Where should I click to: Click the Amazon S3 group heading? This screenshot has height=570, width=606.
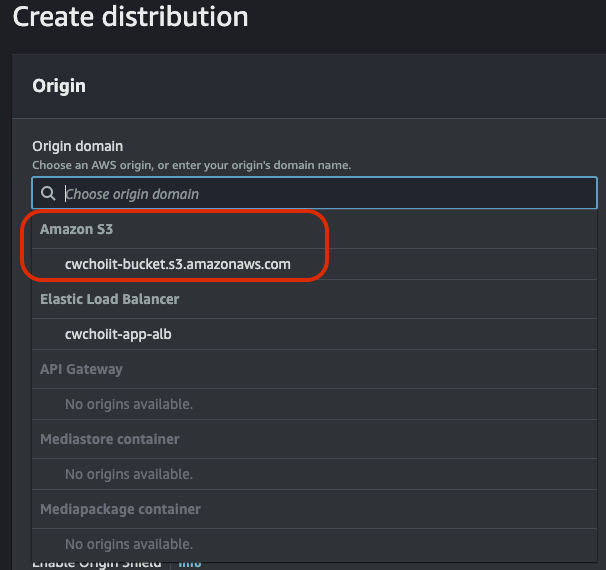[77, 229]
